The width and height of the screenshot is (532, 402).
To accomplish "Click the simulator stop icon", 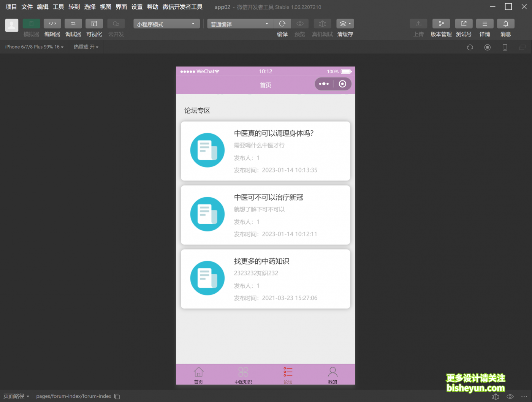I will coord(488,47).
